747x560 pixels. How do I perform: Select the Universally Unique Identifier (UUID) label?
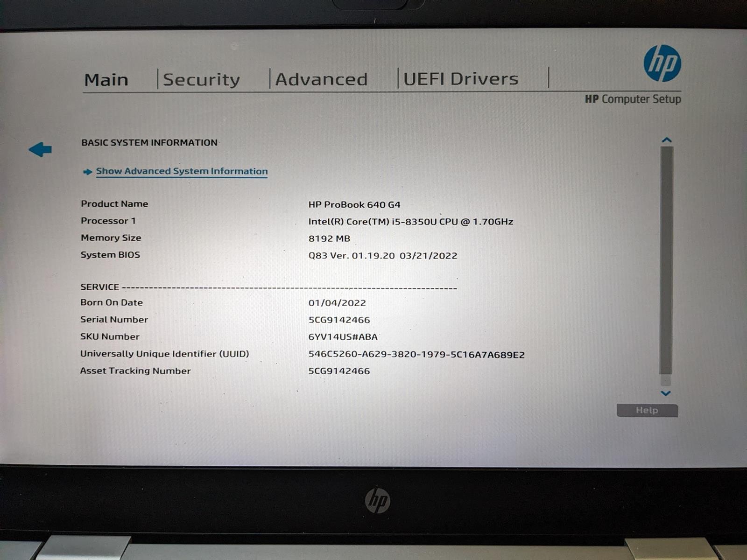pyautogui.click(x=165, y=354)
